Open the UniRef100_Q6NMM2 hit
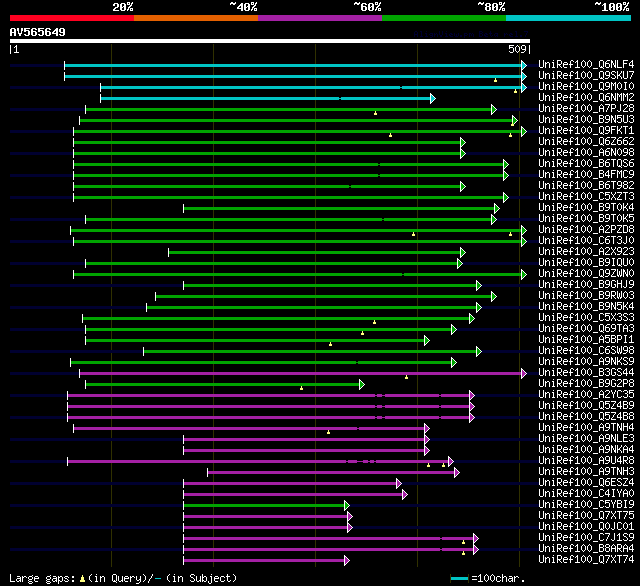This screenshot has width=640, height=586. pos(586,97)
